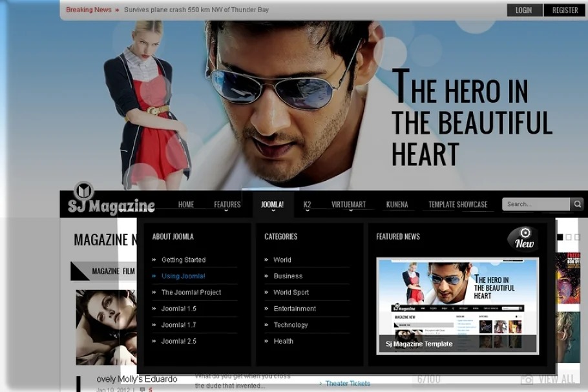Open the Using Joomla! link
This screenshot has width=588, height=392.
click(x=183, y=276)
